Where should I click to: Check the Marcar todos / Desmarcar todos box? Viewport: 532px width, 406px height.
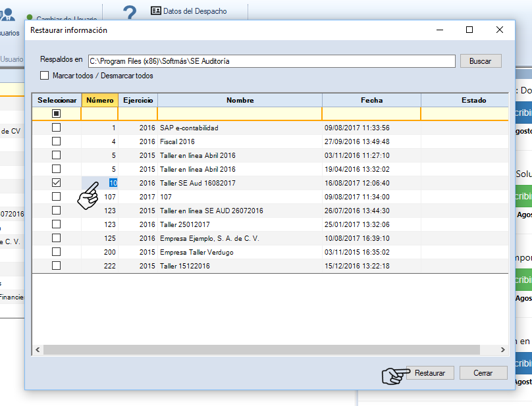point(45,76)
